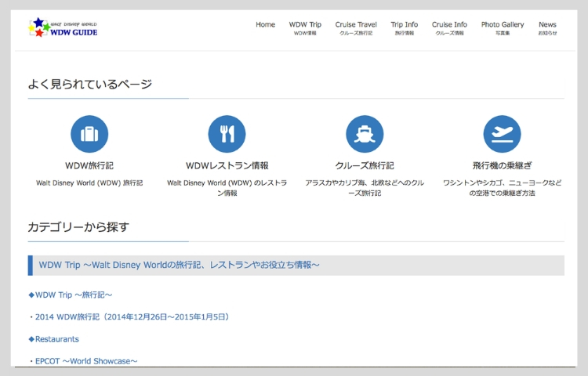This screenshot has width=588, height=376.
Task: Open the suitcase icon for WDW旅行記
Action: point(89,134)
